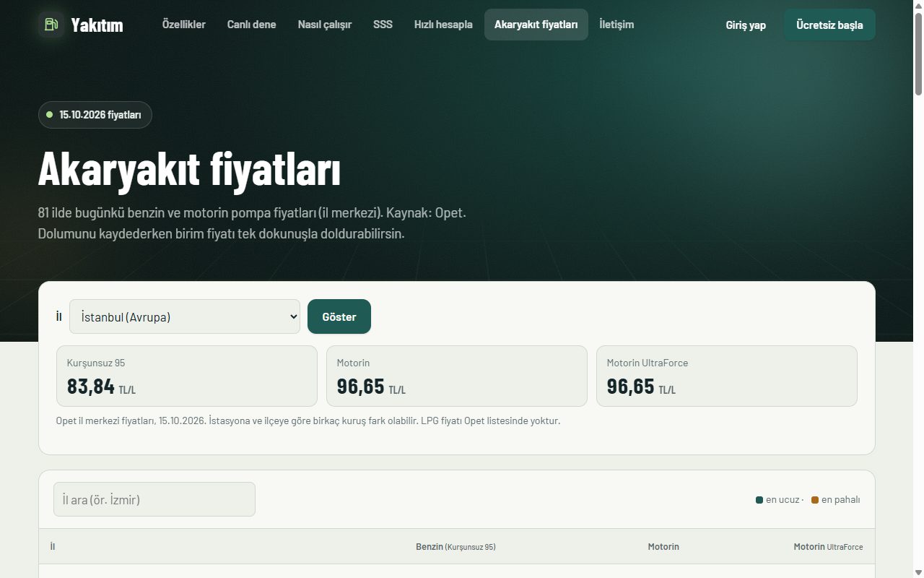Click the Benzin (Kurşunsuz 95) column header
The height and width of the screenshot is (578, 924).
coord(456,547)
